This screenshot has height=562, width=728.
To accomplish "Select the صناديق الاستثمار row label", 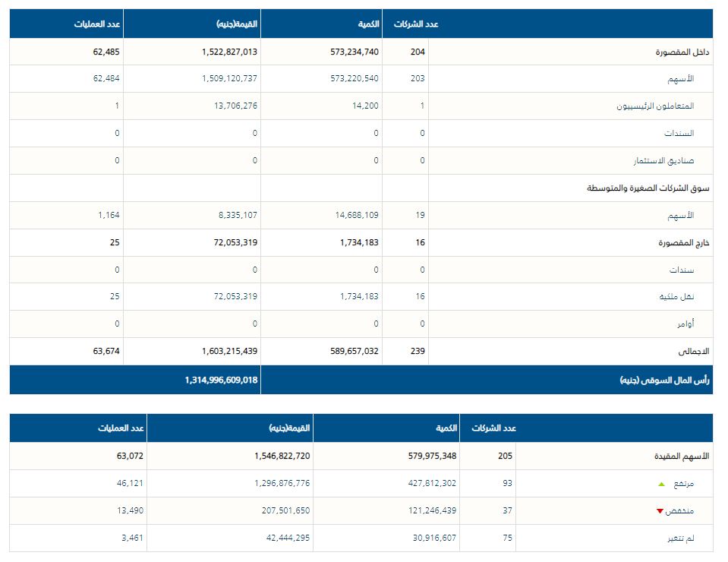I will (x=663, y=161).
